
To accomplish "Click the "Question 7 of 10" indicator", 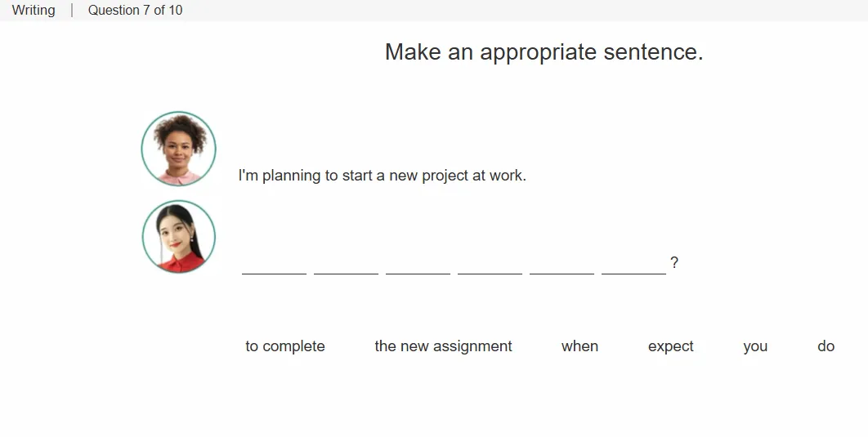I will tap(135, 10).
